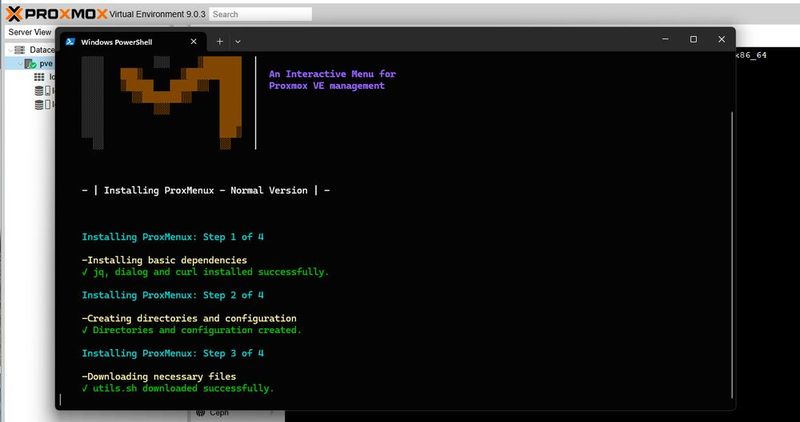Click the grid network icon under pve
Viewport: 800px width, 422px height.
pyautogui.click(x=39, y=77)
